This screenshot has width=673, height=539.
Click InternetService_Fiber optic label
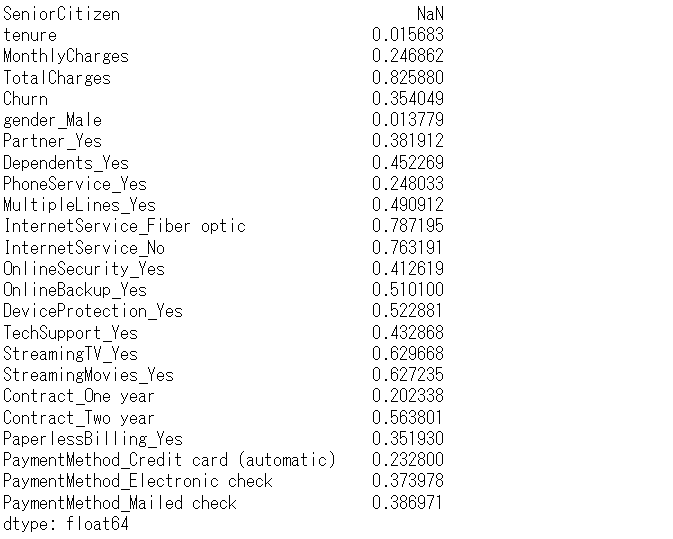[124, 226]
